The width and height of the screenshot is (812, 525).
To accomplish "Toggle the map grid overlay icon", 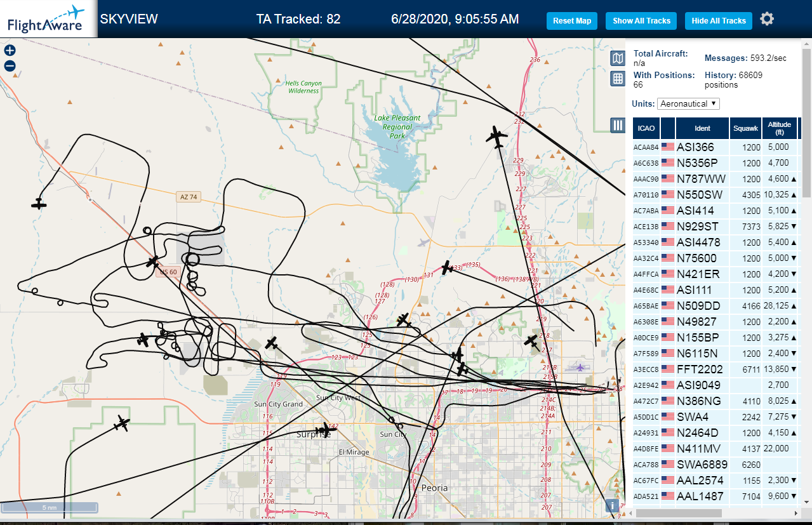I will [618, 78].
